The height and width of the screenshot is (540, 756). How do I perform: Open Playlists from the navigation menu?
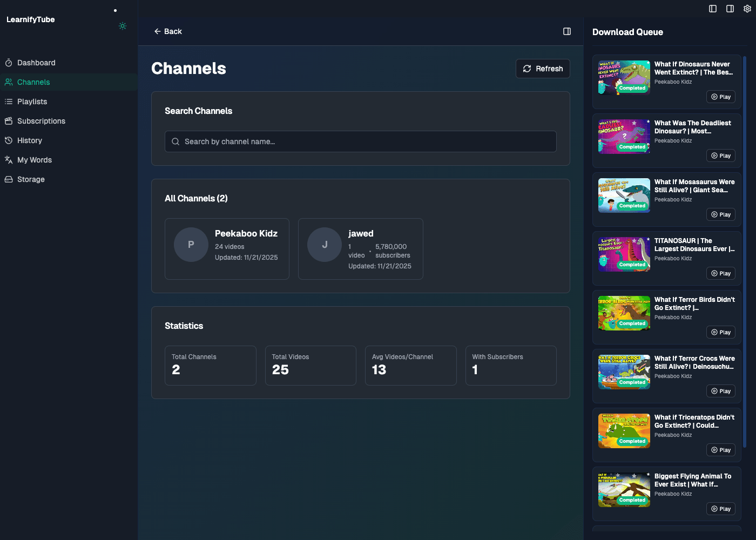[x=32, y=102]
